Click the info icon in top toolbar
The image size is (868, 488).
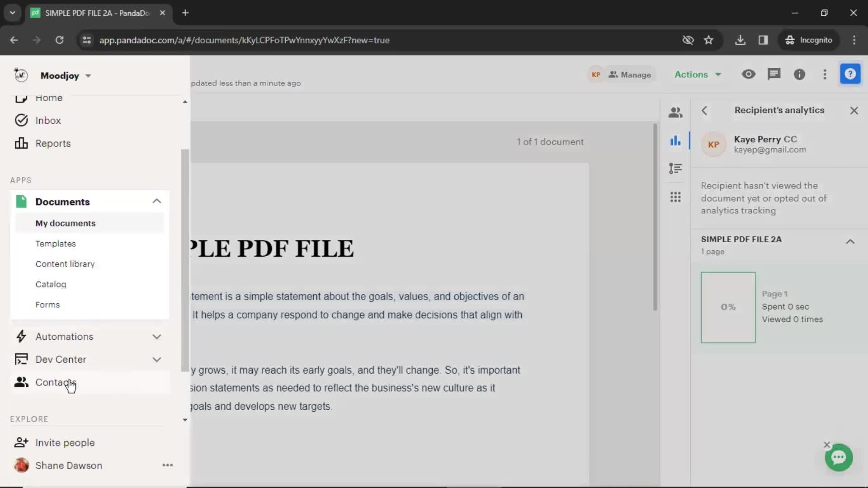coord(799,74)
